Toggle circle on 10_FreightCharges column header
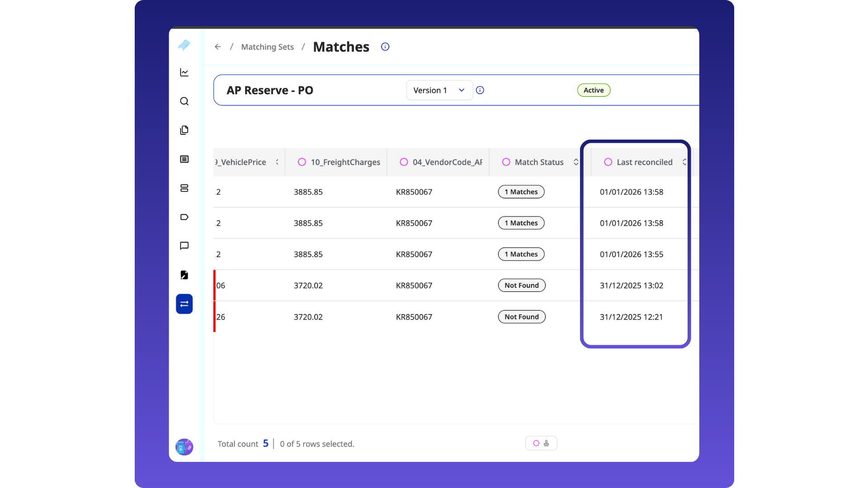Image resolution: width=868 pixels, height=488 pixels. 302,162
